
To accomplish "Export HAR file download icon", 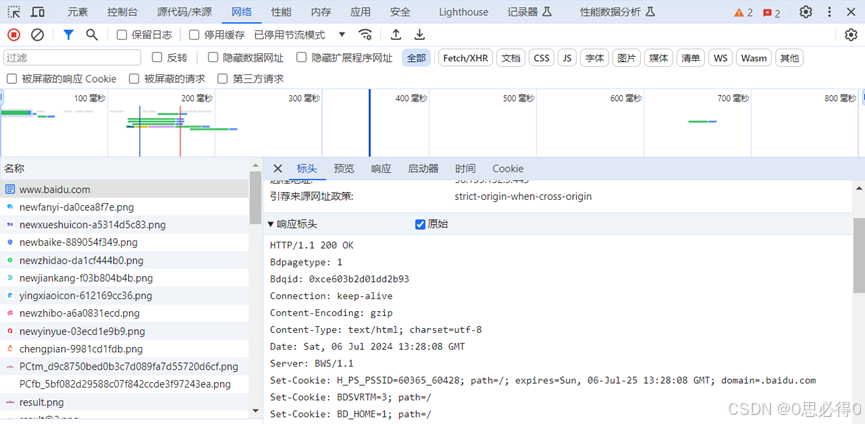I will pos(420,35).
